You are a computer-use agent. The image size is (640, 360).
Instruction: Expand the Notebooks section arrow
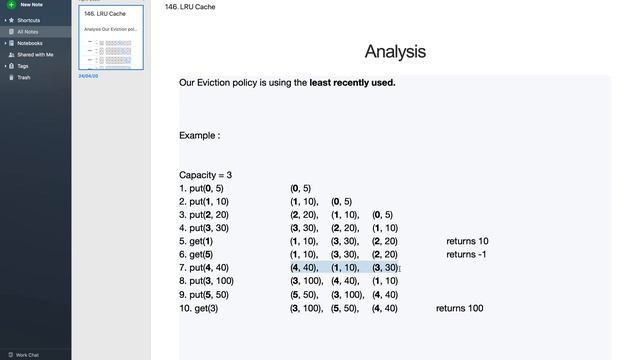5,43
